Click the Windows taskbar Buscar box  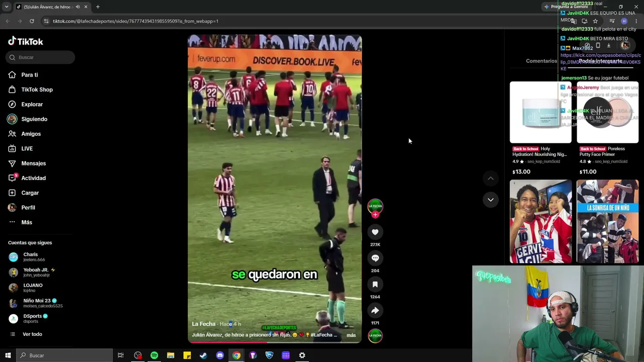(x=64, y=355)
